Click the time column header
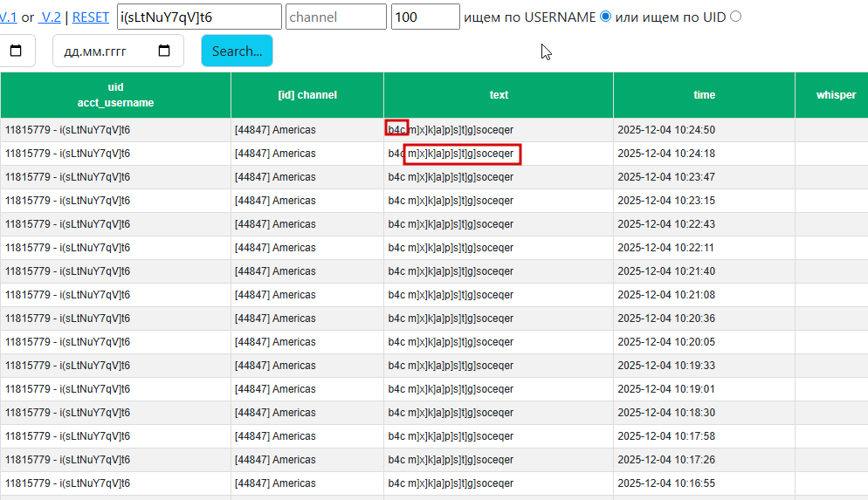 coord(704,95)
